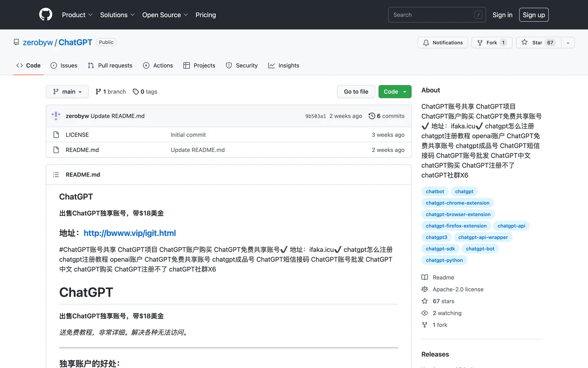Open commit hash 9b503a1
Screen dimensions: 588x368
pyautogui.click(x=316, y=116)
